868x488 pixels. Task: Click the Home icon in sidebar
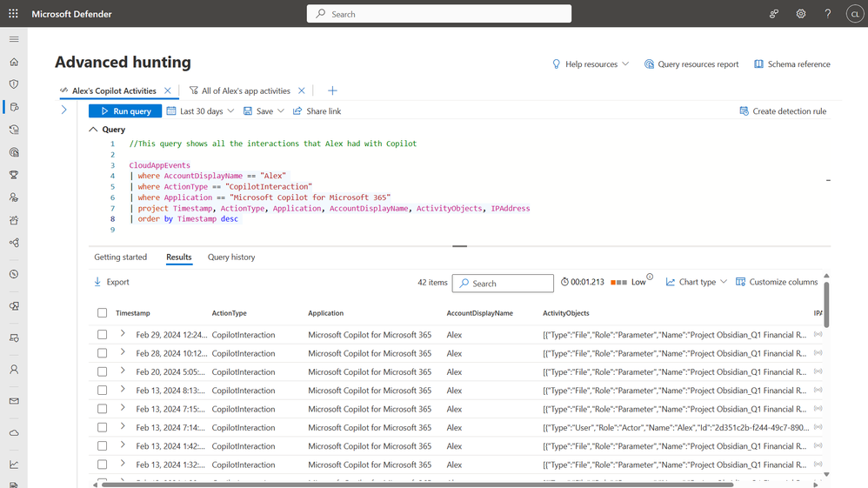(13, 62)
